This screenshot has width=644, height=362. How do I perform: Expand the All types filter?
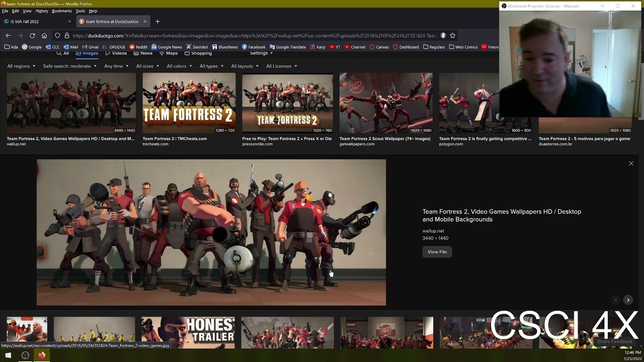(211, 66)
